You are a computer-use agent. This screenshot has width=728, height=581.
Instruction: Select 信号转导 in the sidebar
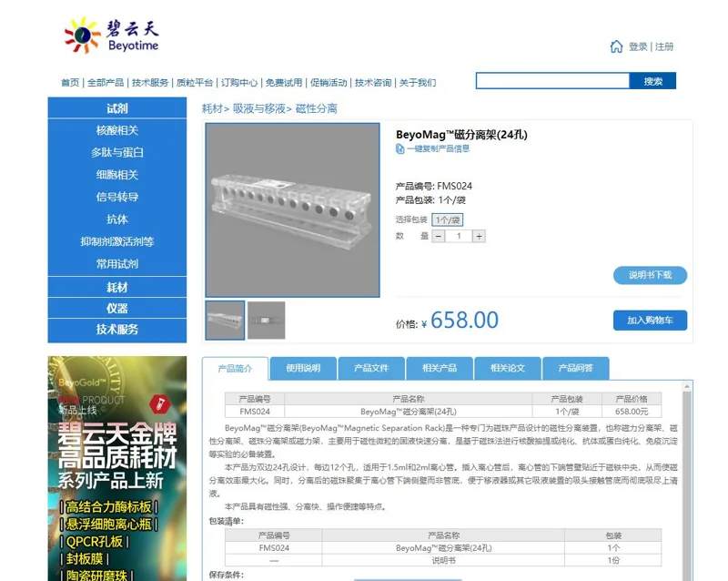coord(117,197)
